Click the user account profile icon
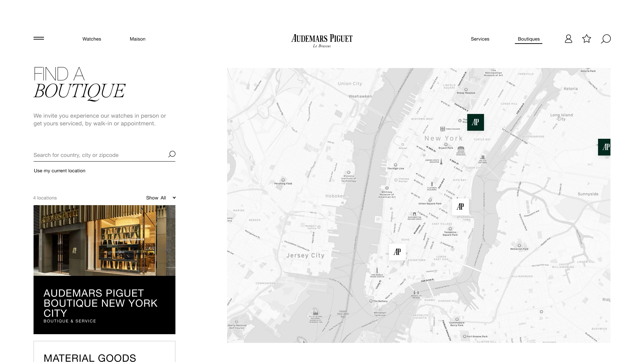Image resolution: width=644 pixels, height=362 pixels. coord(568,39)
